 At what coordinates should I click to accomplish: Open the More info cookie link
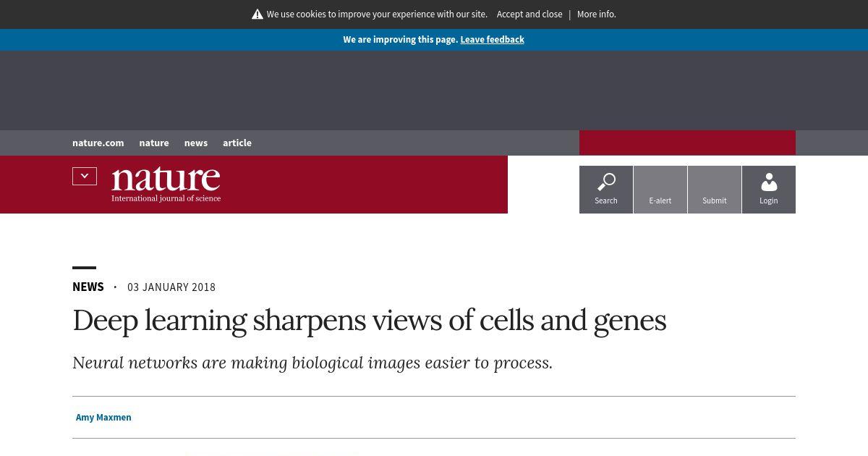click(597, 14)
